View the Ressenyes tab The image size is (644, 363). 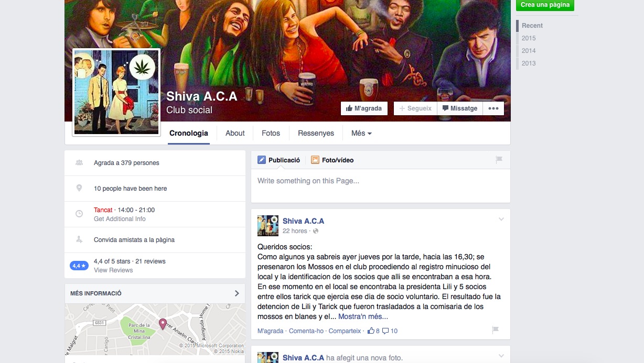pos(316,133)
